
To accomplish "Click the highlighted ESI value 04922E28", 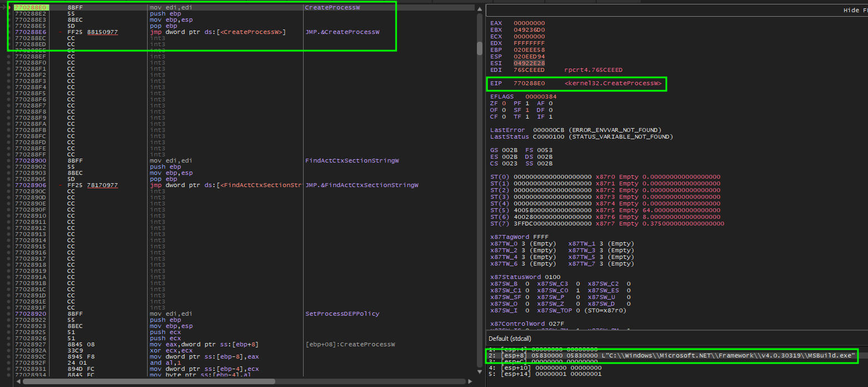I will click(529, 63).
